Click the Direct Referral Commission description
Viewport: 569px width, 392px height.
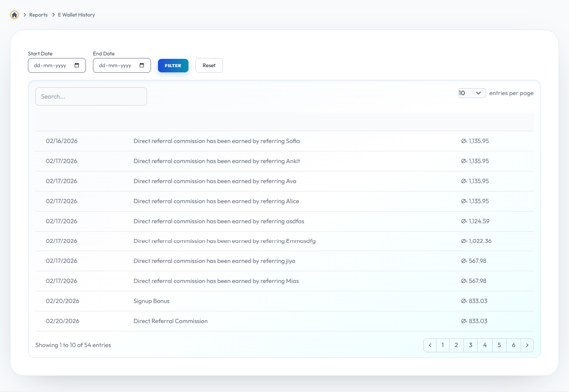click(x=171, y=321)
